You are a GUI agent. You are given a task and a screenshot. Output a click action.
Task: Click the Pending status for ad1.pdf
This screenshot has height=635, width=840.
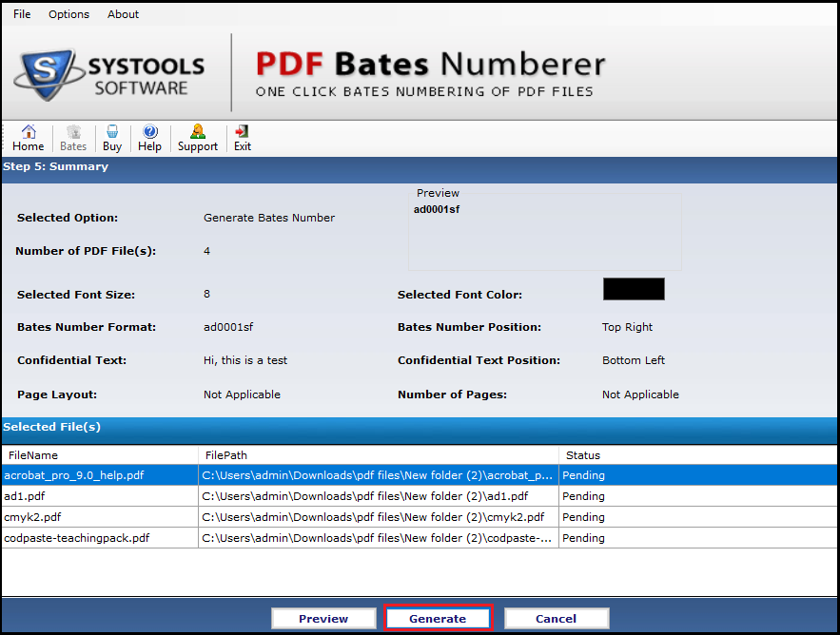[583, 496]
